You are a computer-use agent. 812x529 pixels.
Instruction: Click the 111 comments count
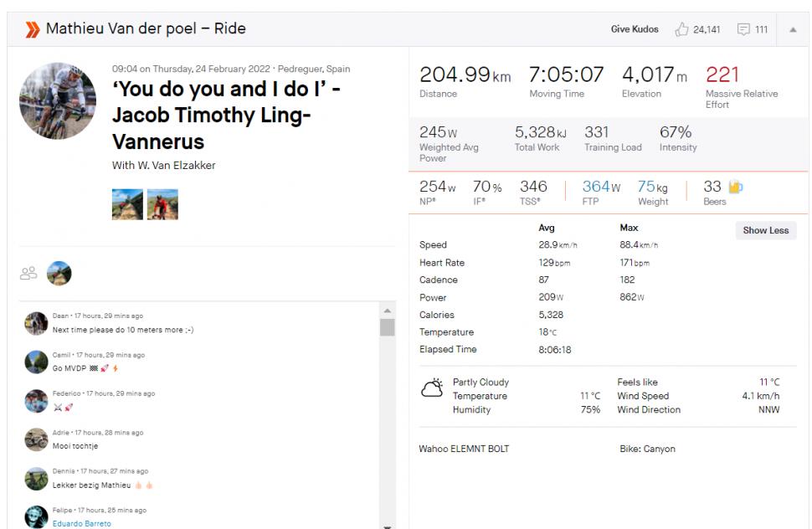tap(761, 29)
